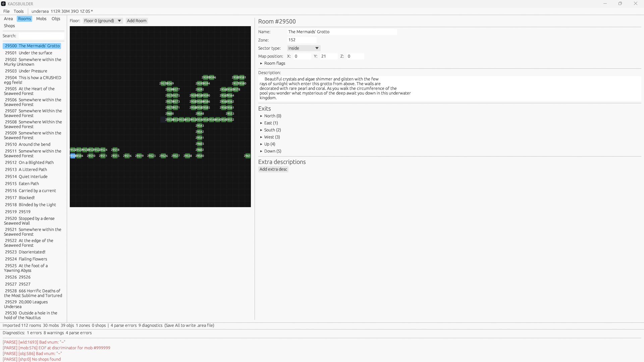Click map node 29603
The image size is (644, 362).
click(200, 144)
